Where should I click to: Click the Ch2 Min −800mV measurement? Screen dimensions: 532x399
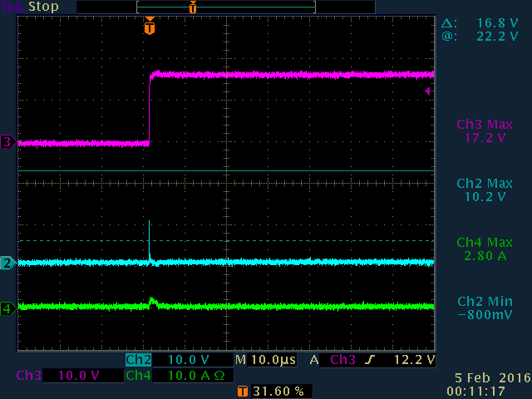click(485, 308)
